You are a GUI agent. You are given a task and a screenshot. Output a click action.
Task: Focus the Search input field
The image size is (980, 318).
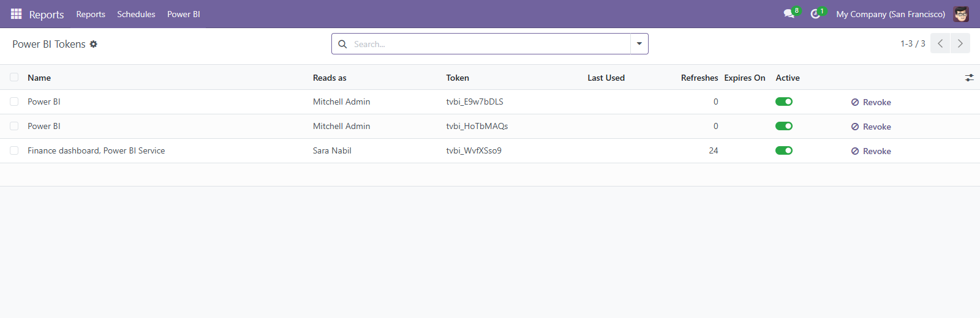490,44
